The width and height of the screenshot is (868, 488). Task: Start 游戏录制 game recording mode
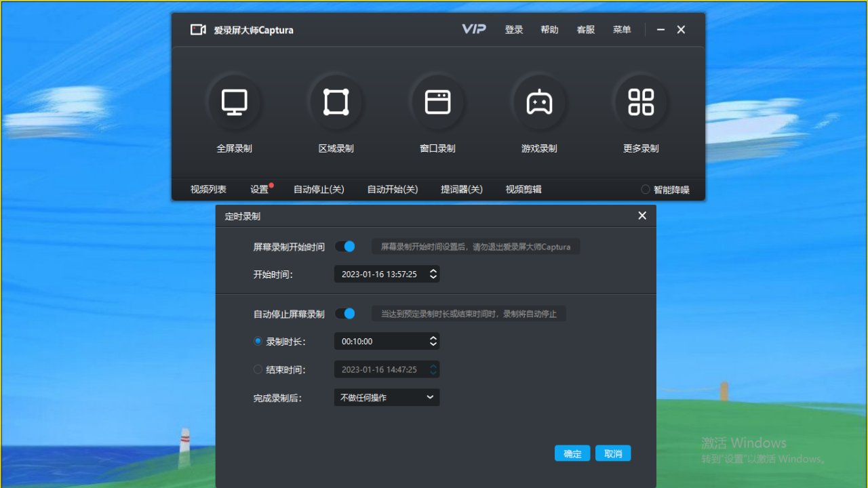(540, 102)
